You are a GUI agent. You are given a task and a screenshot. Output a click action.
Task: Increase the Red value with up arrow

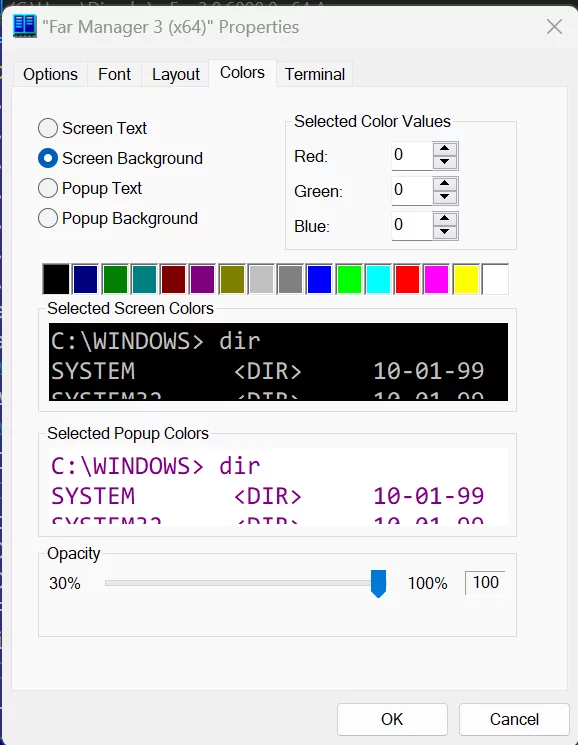(445, 148)
